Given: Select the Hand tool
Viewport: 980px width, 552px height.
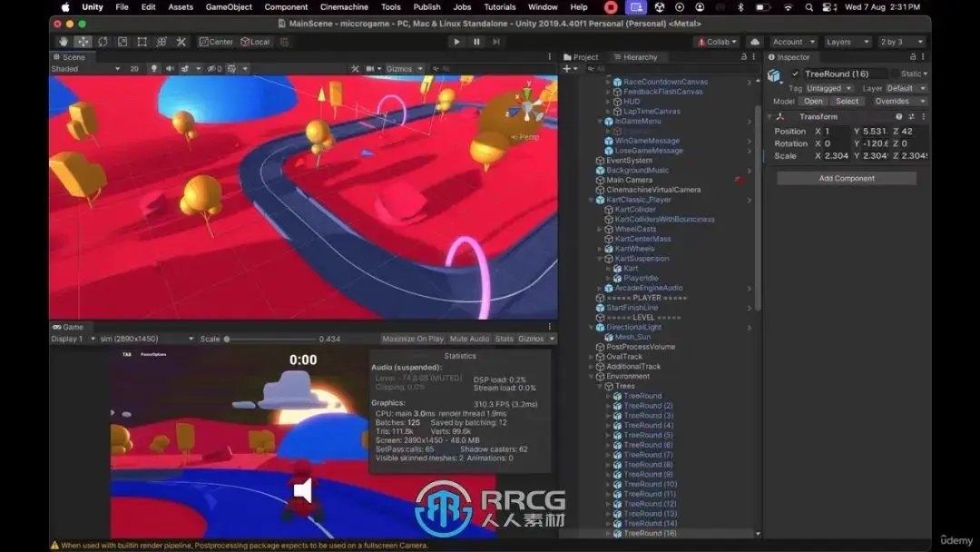Looking at the screenshot, I should click(x=64, y=42).
